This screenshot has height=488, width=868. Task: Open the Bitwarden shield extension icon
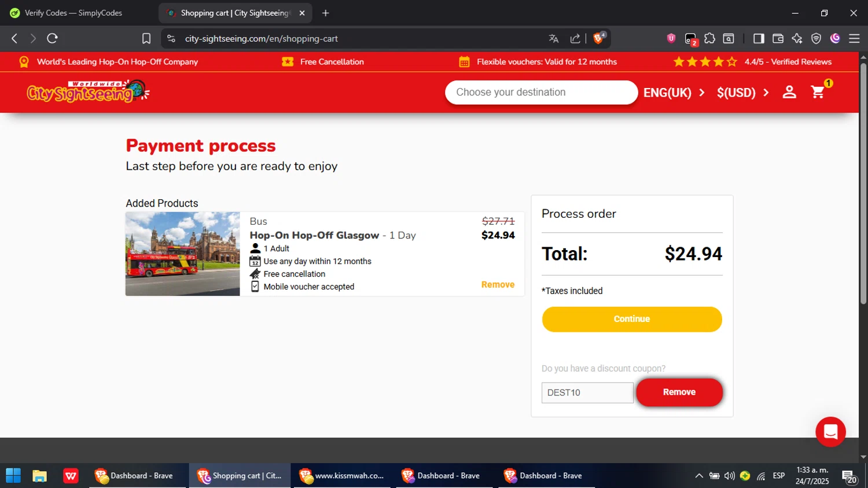[x=671, y=38]
